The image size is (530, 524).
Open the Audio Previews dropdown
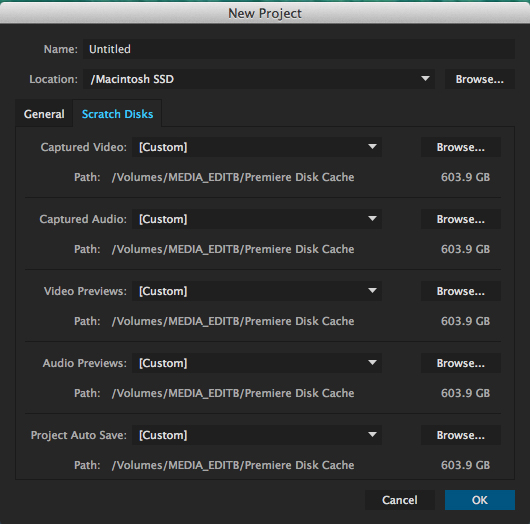[257, 363]
